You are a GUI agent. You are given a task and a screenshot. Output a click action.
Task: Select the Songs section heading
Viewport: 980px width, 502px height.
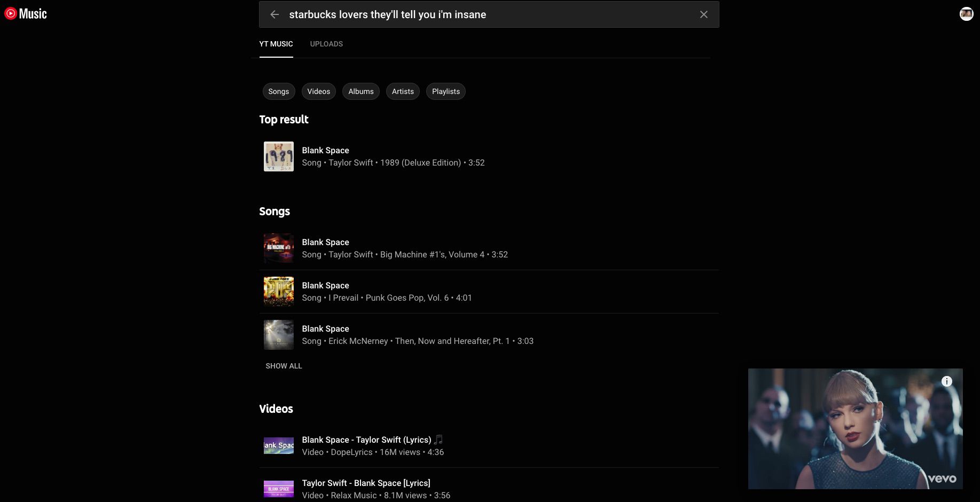pyautogui.click(x=275, y=211)
